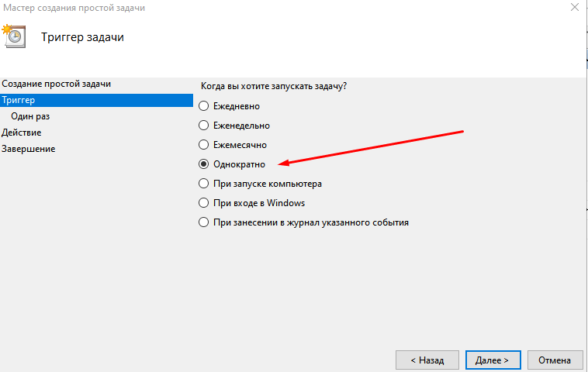Click the task wizard clock icon
Screen dimensions: 588x372
click(13, 36)
